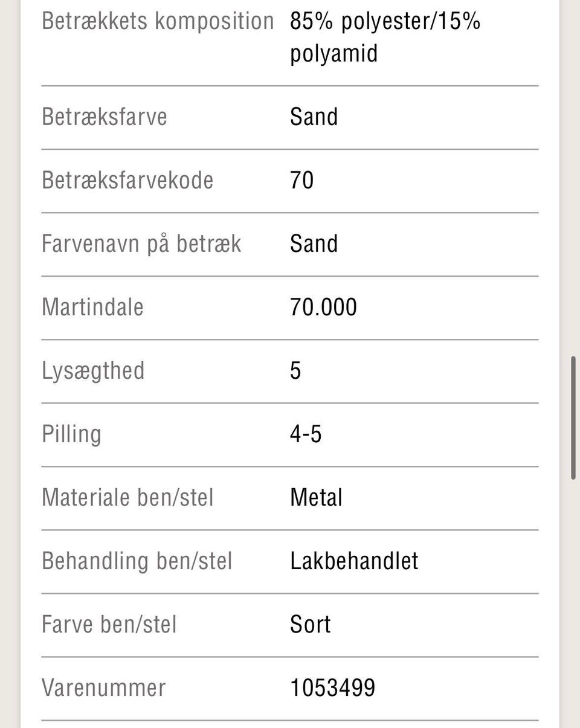Click the "Betræksfarvekode" label
Screen dimensions: 580x728
[x=127, y=180]
